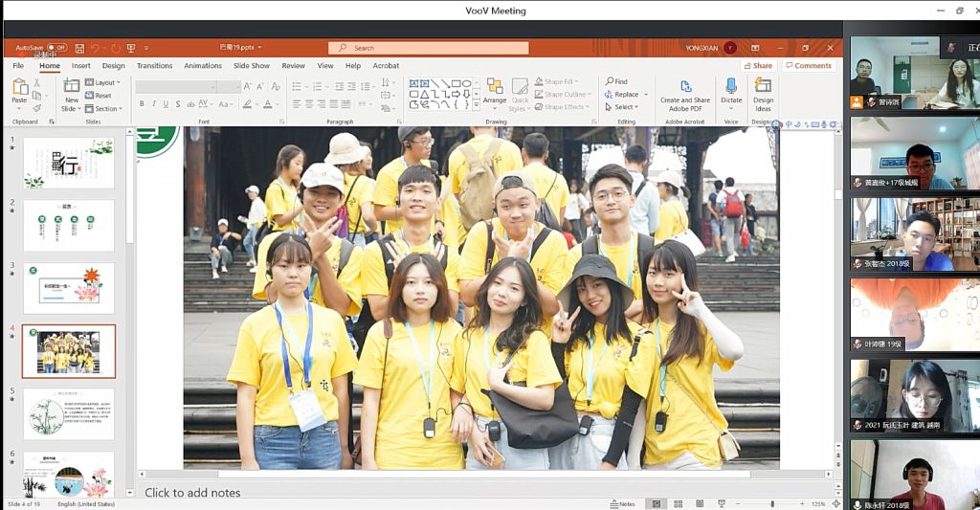Open the Replace dropdown arrow

(646, 95)
